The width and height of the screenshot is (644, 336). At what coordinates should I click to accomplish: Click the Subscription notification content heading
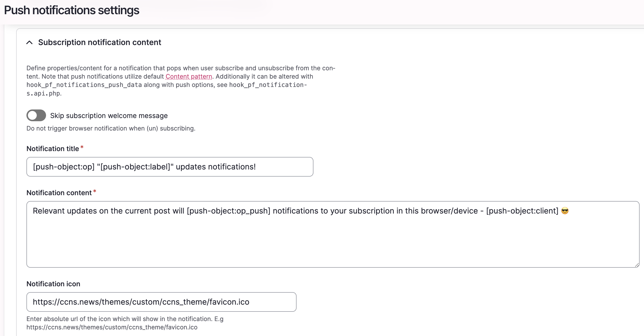pos(99,43)
